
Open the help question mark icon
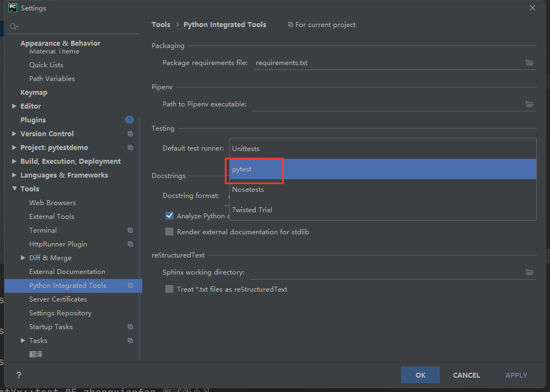(x=19, y=375)
